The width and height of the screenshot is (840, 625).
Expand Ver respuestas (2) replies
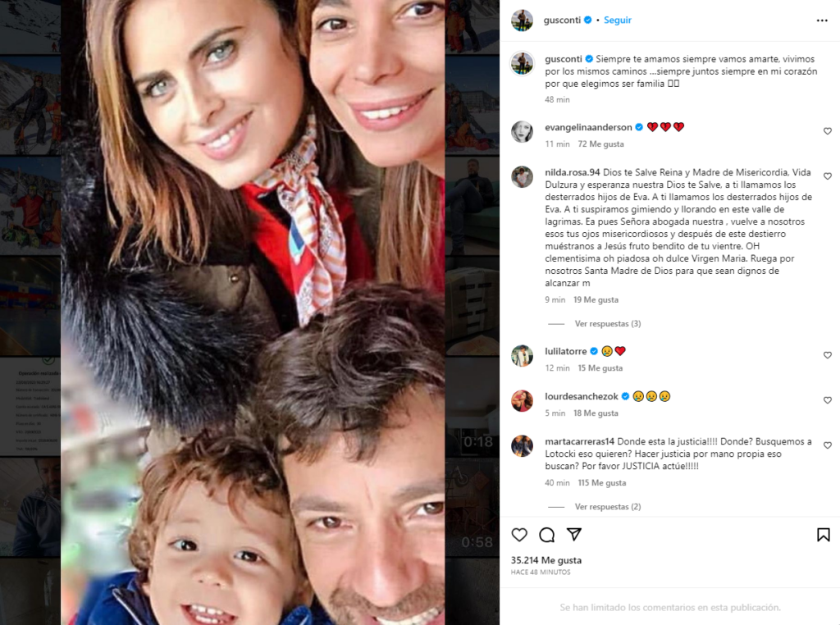point(608,507)
